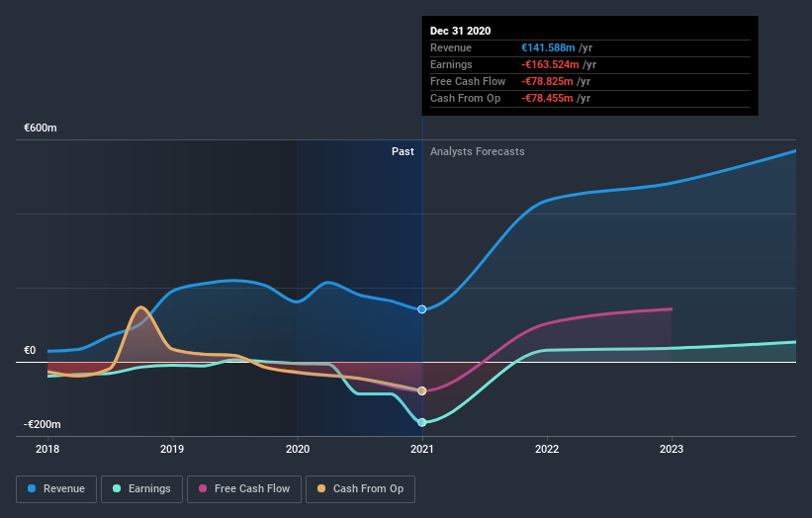Click the Earnings row label in tooltip
Image resolution: width=812 pixels, height=518 pixels.
coord(451,64)
